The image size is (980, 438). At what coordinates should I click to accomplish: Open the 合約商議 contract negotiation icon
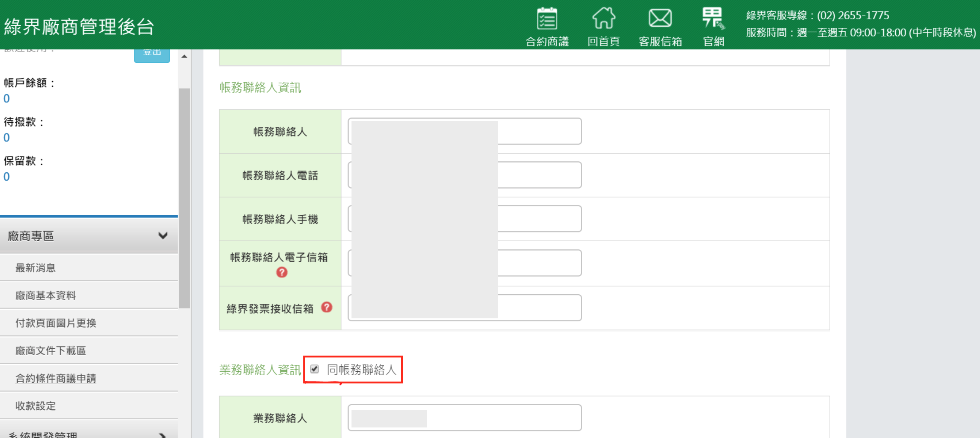547,27
